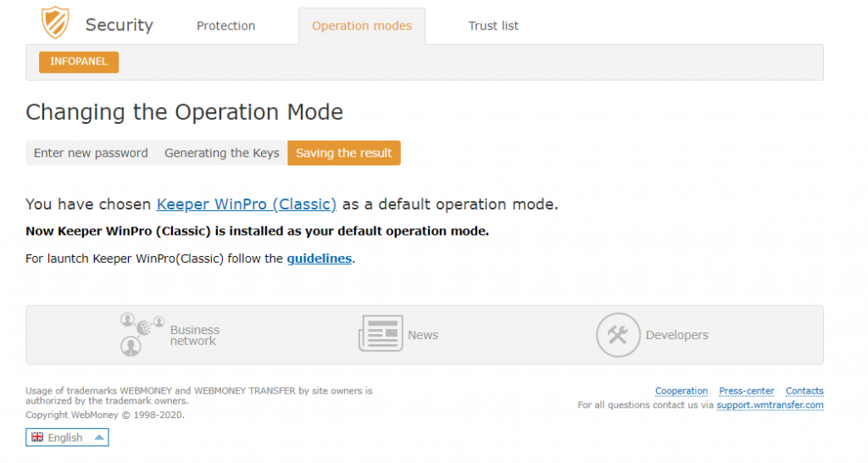
Task: Switch to the Protection tab
Action: pyautogui.click(x=225, y=25)
